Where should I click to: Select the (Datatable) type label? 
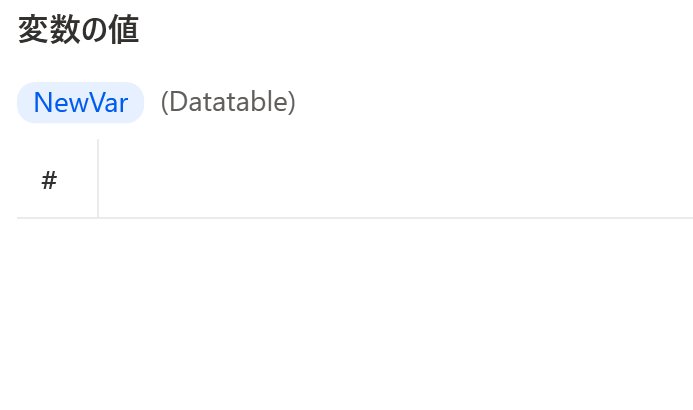click(228, 102)
